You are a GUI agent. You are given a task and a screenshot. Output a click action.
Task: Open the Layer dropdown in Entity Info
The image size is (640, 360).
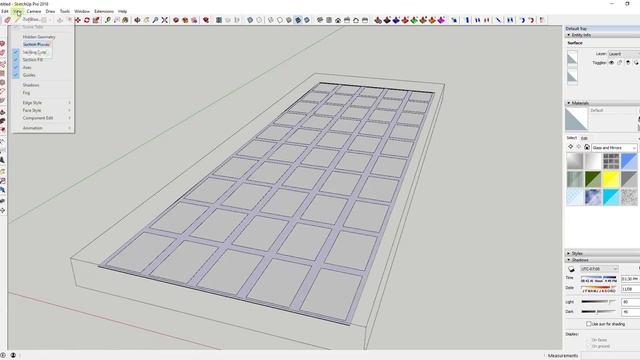click(x=624, y=54)
